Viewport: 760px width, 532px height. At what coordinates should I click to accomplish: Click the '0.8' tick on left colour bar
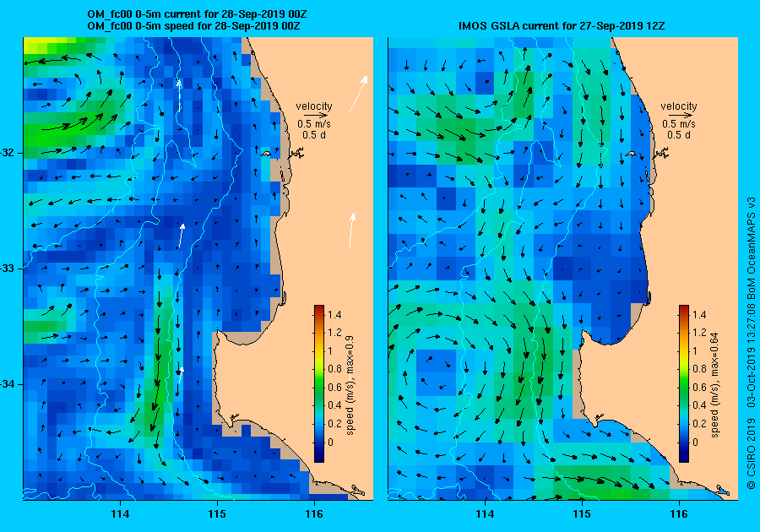point(334,369)
